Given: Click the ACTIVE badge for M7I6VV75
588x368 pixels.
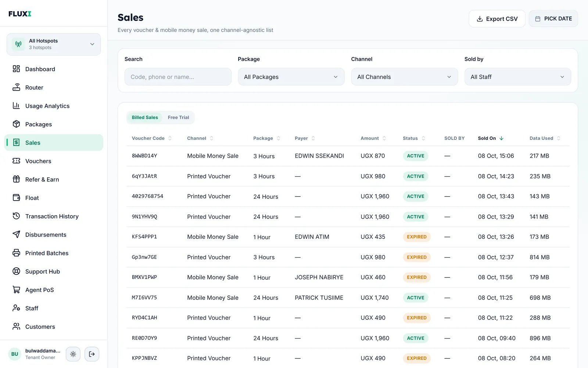Looking at the screenshot, I should [416, 298].
